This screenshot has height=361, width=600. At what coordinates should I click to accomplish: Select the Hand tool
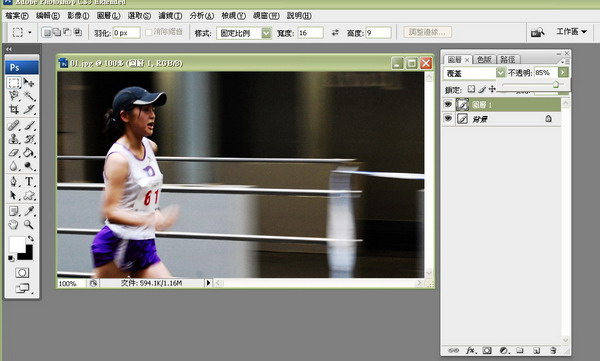coord(14,225)
